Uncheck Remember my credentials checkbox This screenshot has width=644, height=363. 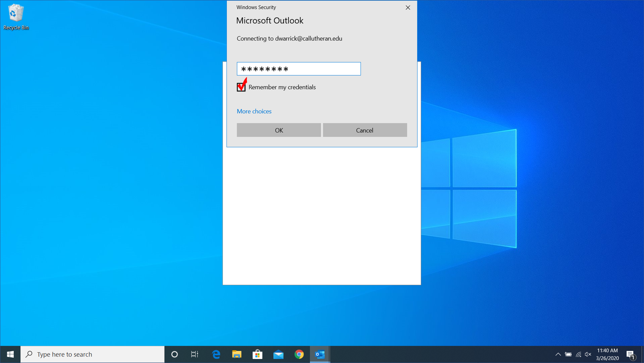point(241,87)
